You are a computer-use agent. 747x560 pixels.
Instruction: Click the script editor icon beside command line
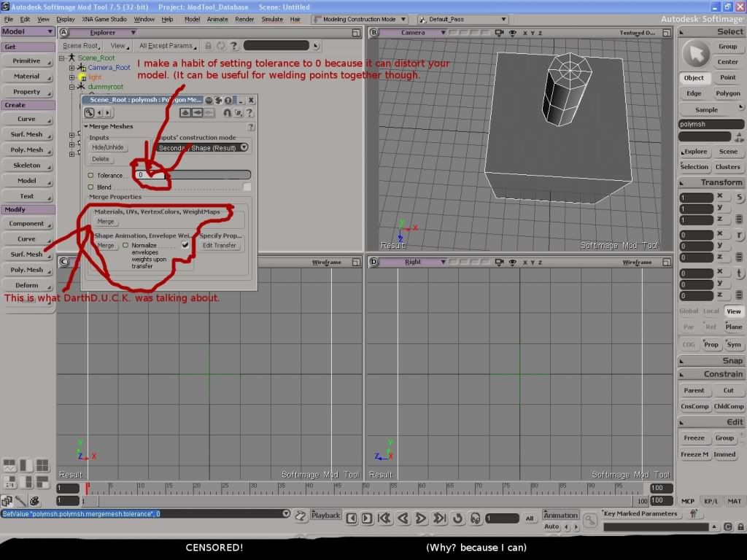[x=300, y=516]
